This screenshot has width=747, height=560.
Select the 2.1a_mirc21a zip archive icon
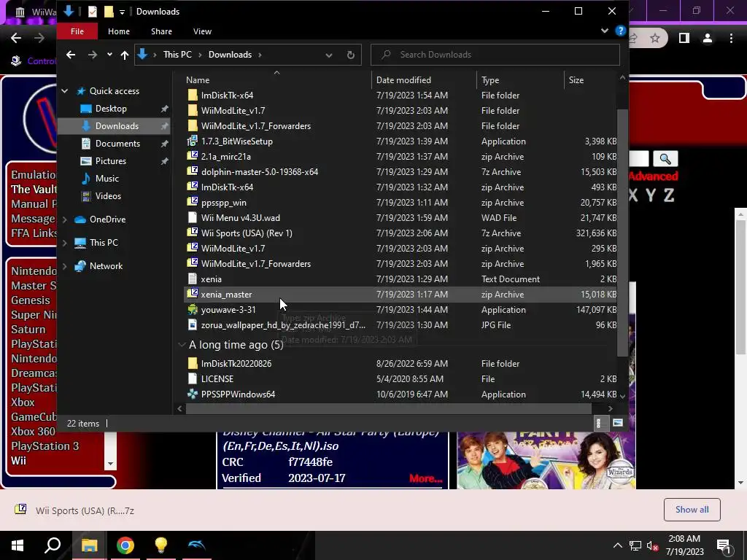click(192, 156)
